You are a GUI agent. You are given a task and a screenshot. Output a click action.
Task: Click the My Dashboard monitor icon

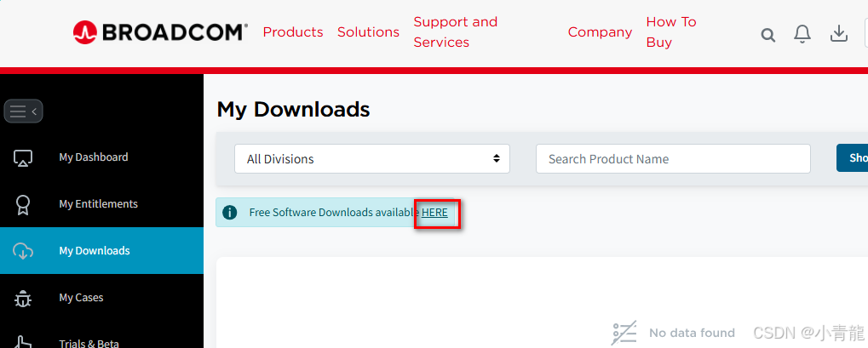[23, 157]
